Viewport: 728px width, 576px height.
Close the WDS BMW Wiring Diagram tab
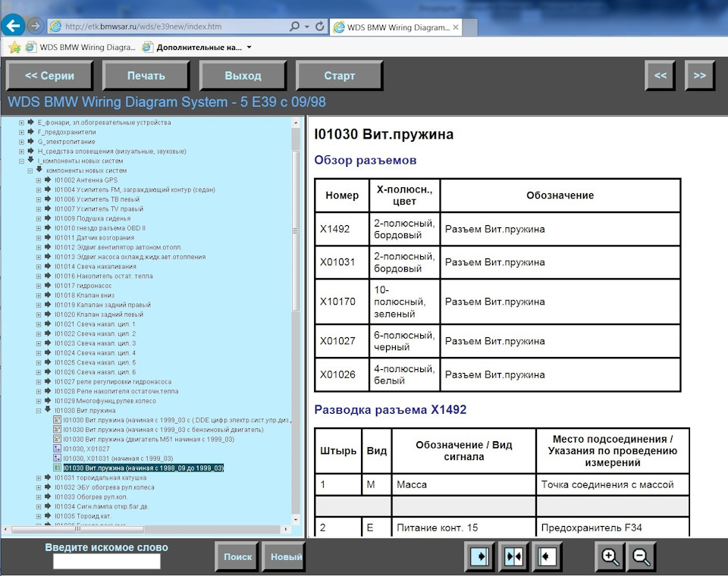[x=456, y=27]
